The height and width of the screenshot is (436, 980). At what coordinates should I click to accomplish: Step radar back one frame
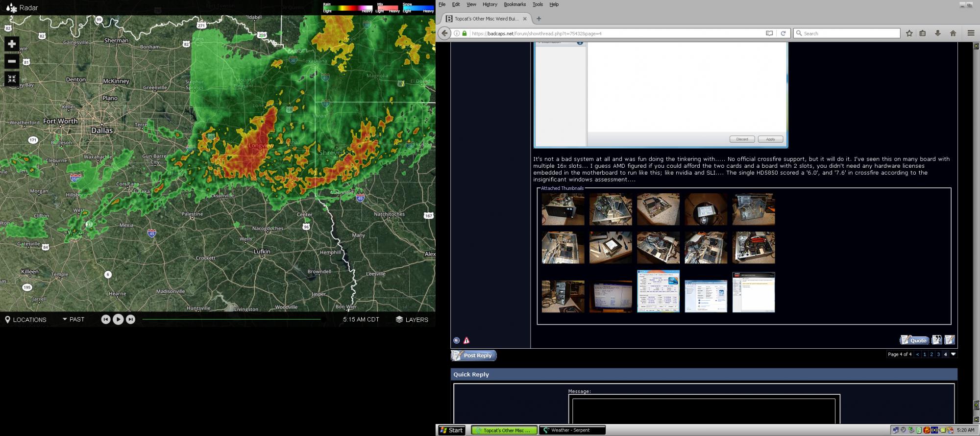(x=105, y=319)
